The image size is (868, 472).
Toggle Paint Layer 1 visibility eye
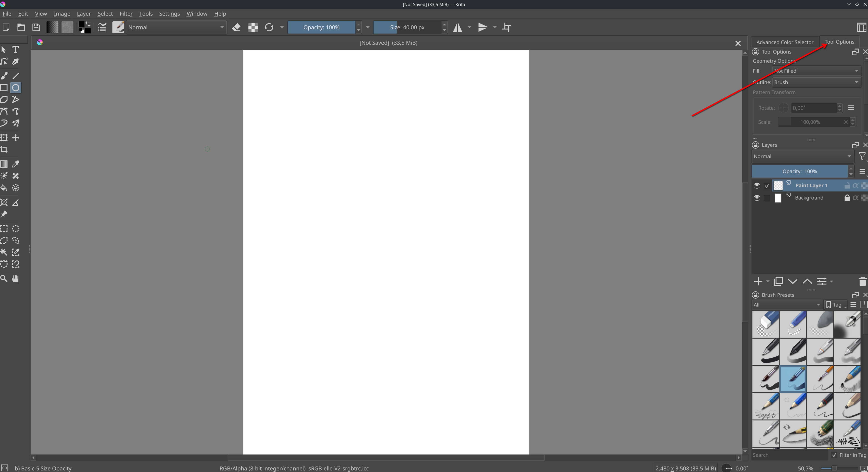[x=757, y=185]
